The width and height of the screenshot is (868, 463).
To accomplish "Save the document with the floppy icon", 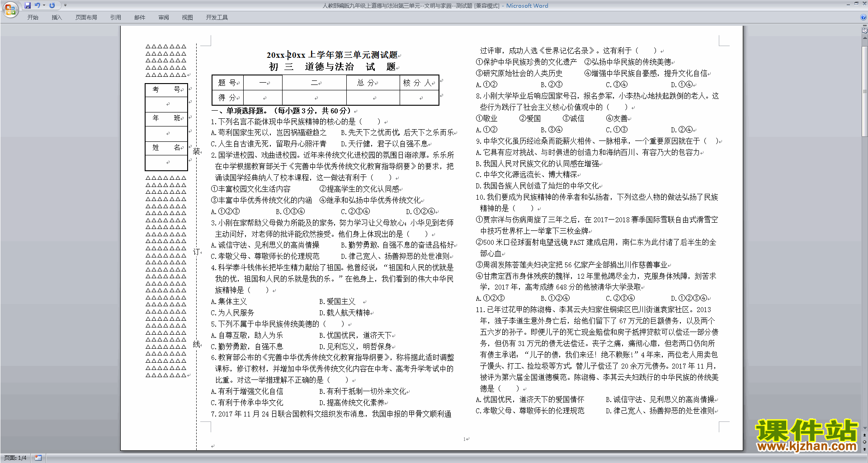I will pos(28,5).
